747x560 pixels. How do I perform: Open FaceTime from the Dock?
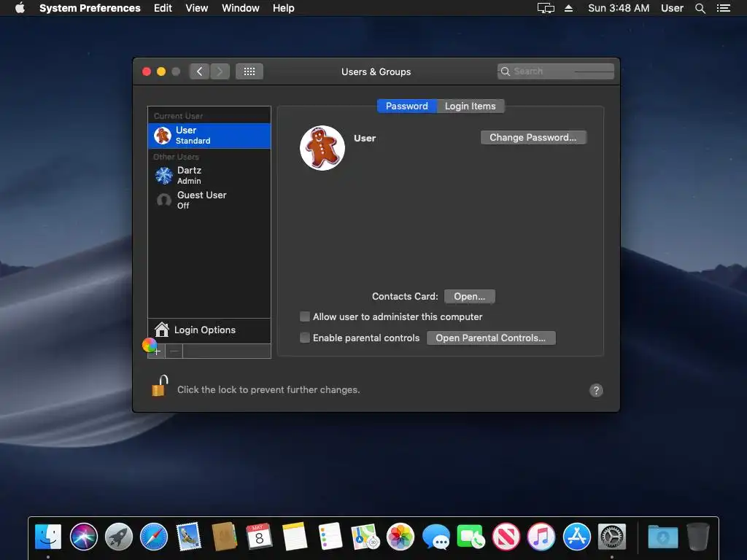[471, 537]
